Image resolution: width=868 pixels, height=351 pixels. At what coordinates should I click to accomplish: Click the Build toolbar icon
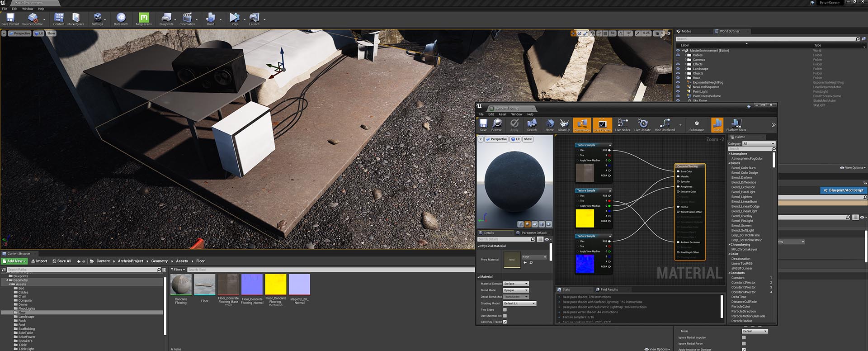tap(211, 19)
